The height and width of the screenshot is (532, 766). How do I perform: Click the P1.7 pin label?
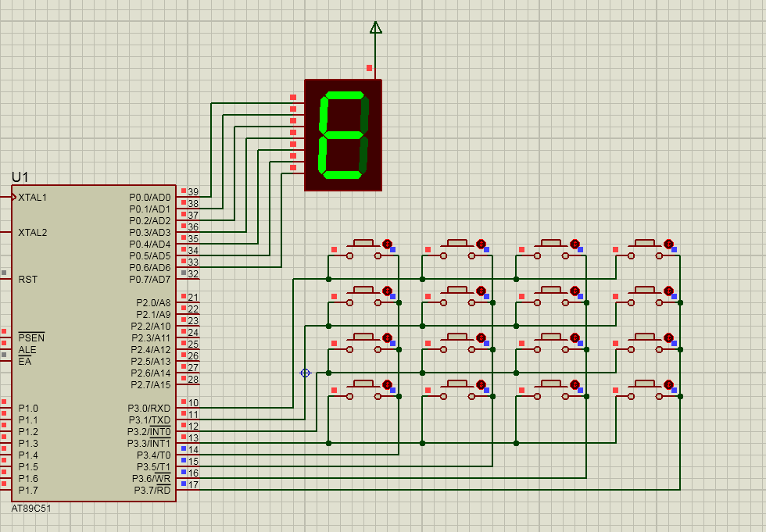coord(28,491)
